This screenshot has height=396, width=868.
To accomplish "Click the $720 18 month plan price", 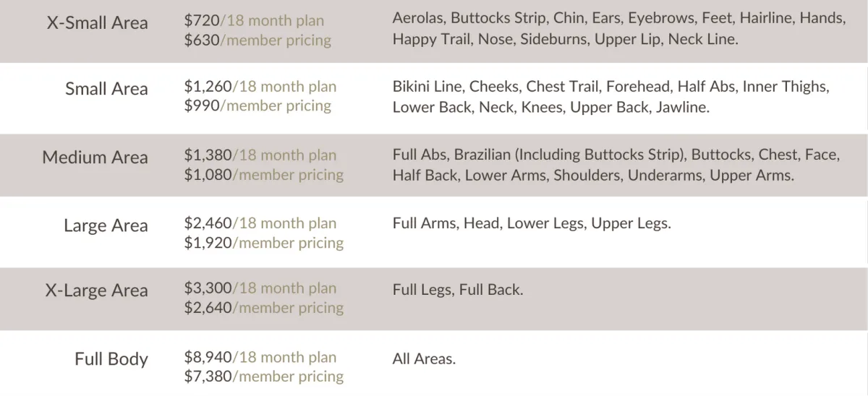I will (254, 21).
